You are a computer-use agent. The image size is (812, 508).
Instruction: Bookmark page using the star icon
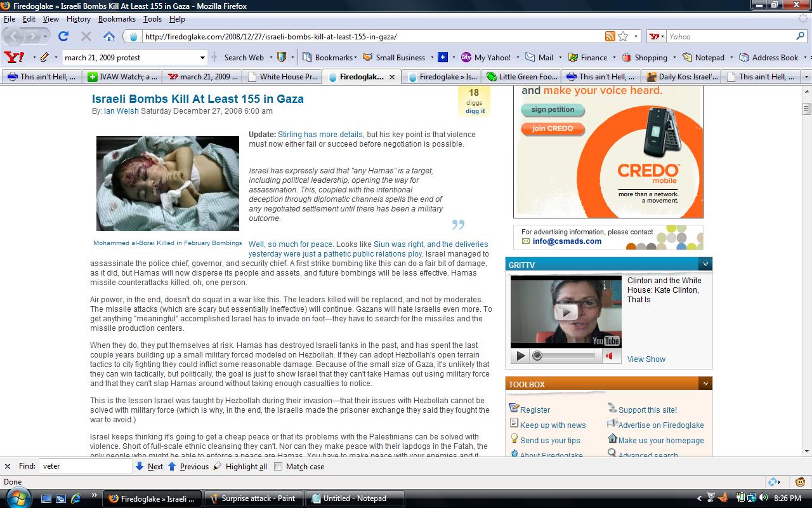click(x=623, y=36)
